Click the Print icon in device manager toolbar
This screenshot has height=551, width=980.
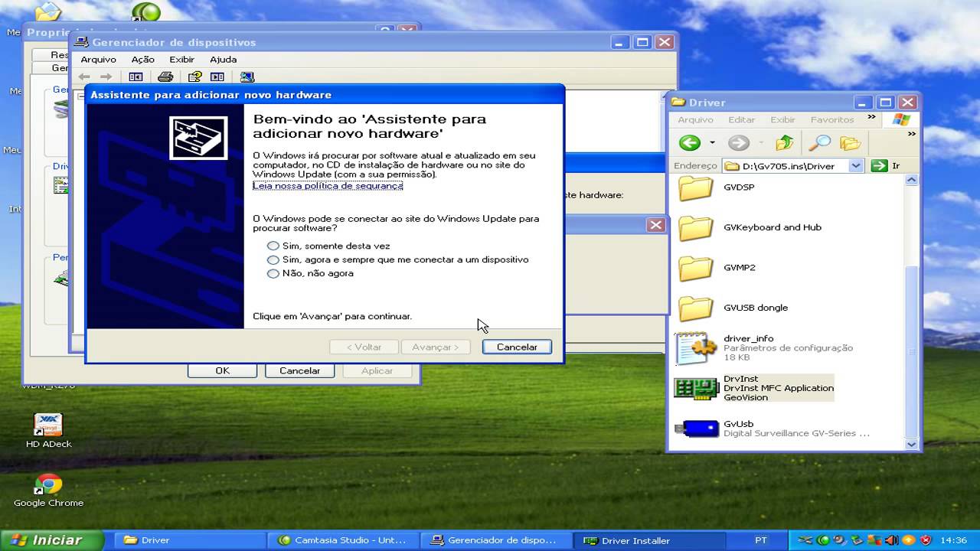pos(165,77)
